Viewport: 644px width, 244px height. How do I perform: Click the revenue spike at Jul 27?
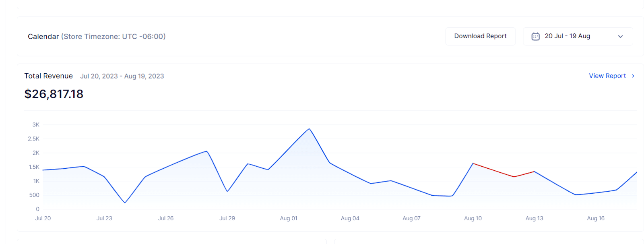pos(206,151)
